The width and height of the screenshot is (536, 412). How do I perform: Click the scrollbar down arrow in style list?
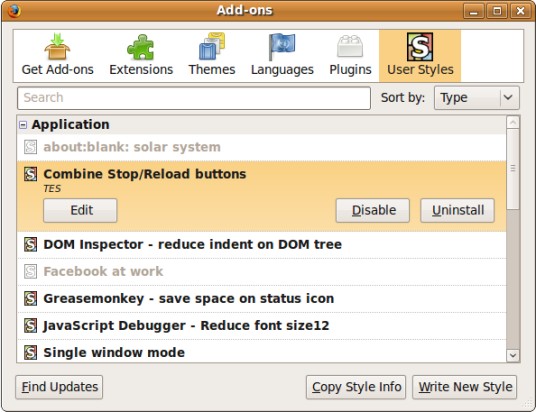[x=513, y=355]
